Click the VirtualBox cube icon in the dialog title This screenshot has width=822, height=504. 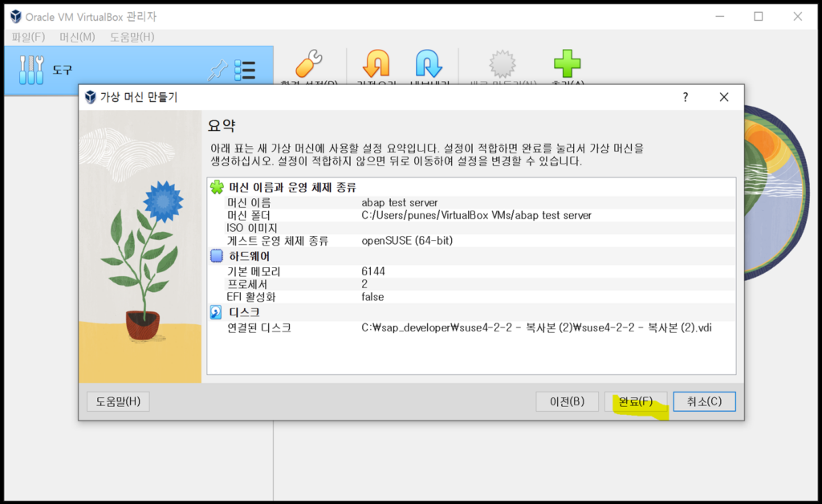coord(90,97)
